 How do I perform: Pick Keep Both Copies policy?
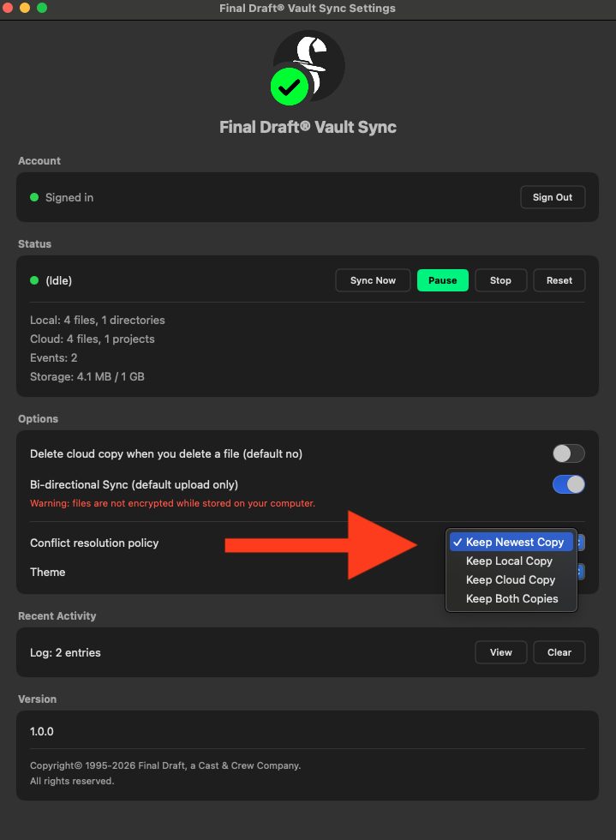coord(511,598)
